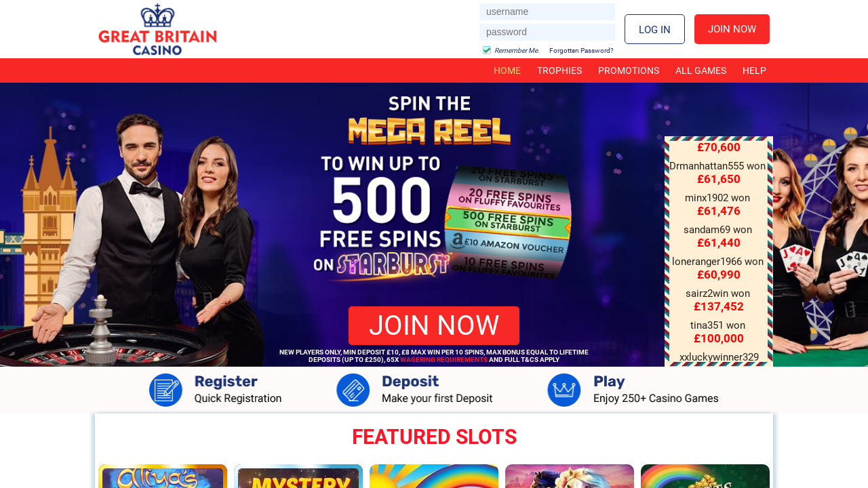Click the Great Britain Casino crown logo
868x488 pixels.
157,29
